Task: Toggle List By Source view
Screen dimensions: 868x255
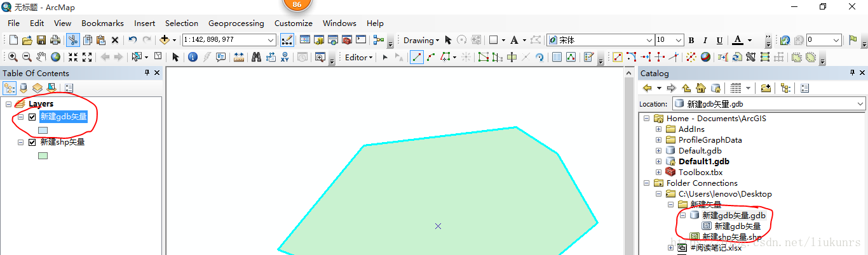Action: click(24, 88)
